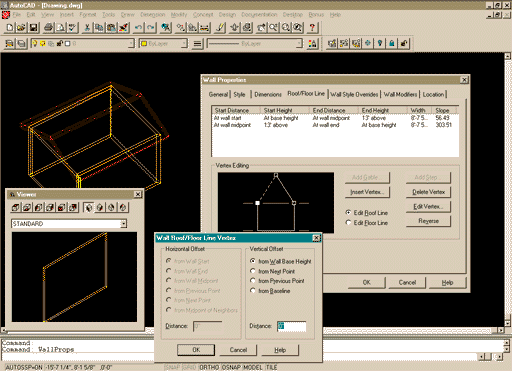The width and height of the screenshot is (512, 371).
Task: Click the Zoom Previous icon
Action: [x=297, y=27]
